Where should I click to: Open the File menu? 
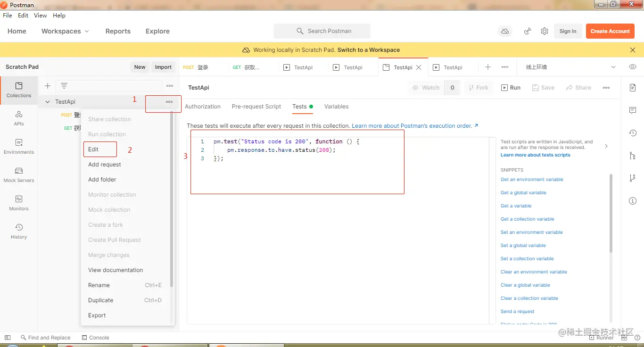(x=8, y=16)
